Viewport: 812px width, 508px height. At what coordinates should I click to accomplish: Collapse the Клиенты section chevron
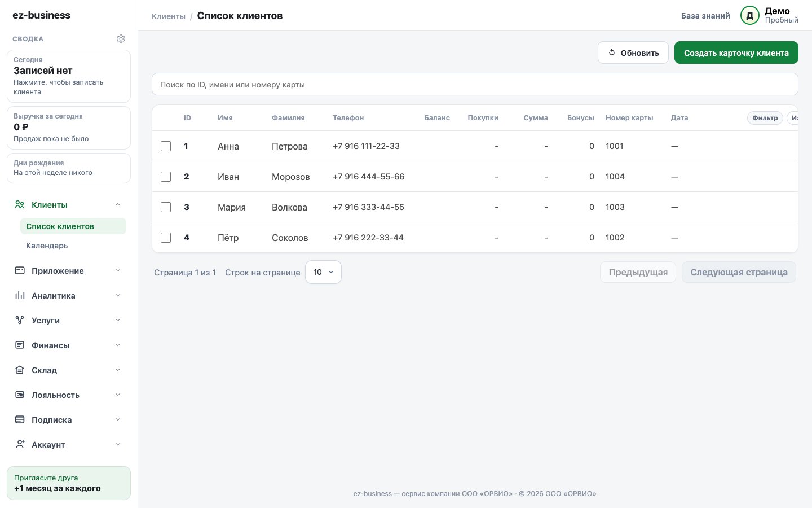click(118, 205)
